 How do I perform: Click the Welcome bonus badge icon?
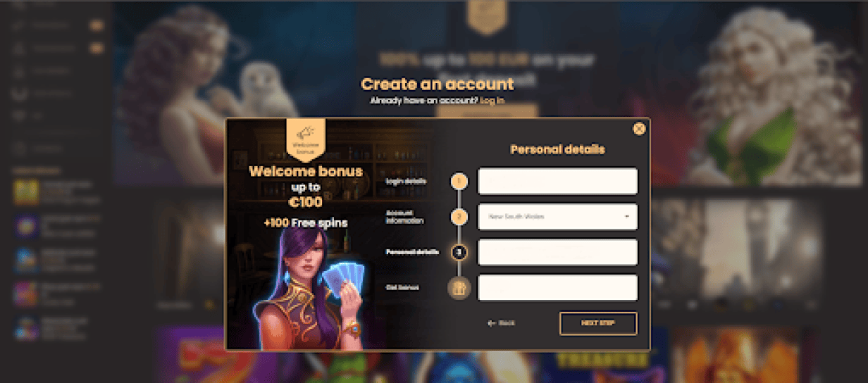306,137
